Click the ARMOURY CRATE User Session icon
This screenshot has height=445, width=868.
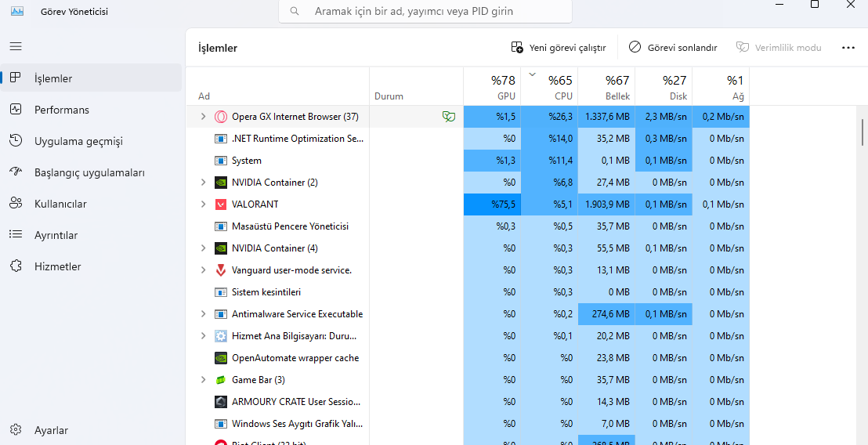[x=221, y=402]
